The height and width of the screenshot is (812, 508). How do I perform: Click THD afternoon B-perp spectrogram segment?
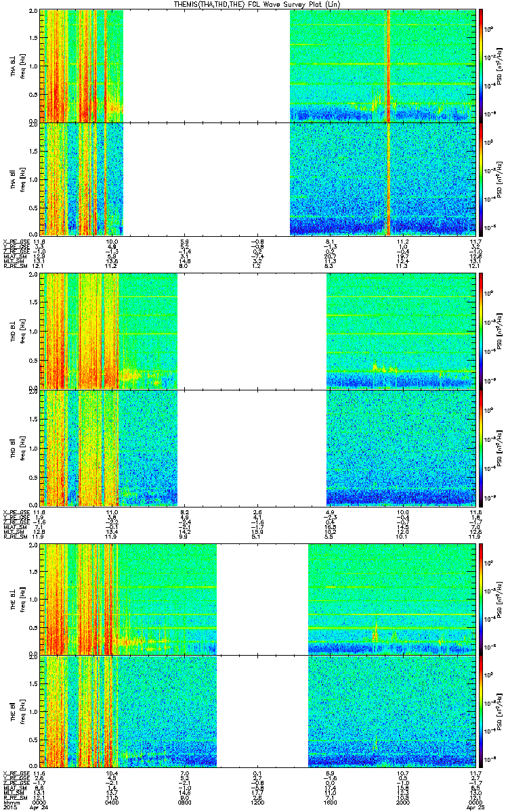(400, 330)
